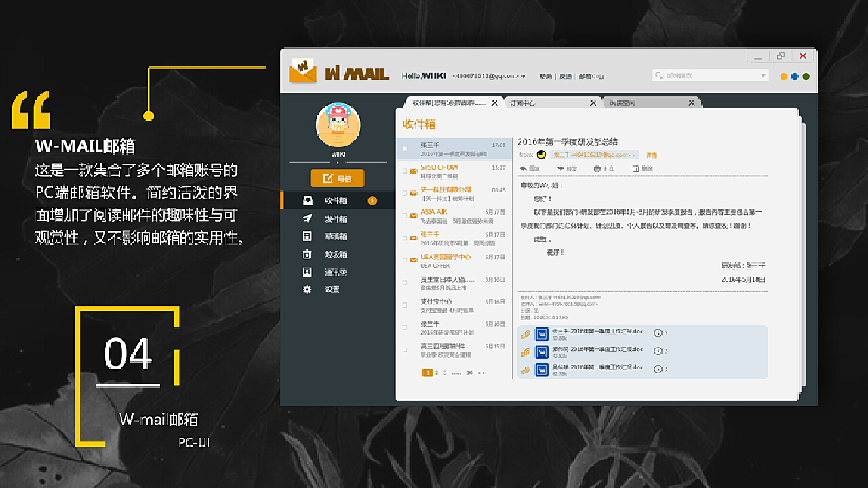Click the Sent (发件箱) paper plane icon

point(308,218)
